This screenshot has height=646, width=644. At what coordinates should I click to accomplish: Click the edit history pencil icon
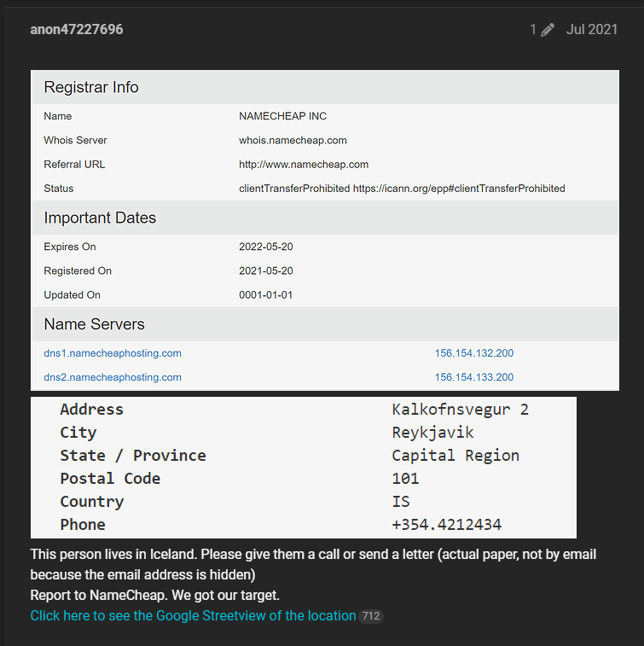click(x=548, y=30)
